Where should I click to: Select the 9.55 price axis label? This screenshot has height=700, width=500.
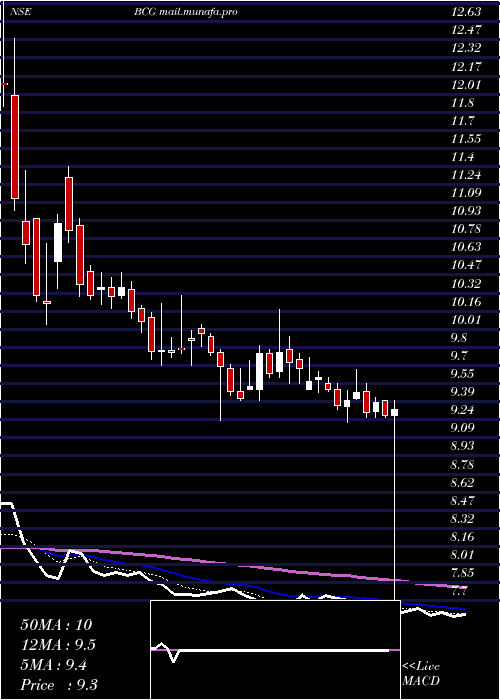coord(462,374)
